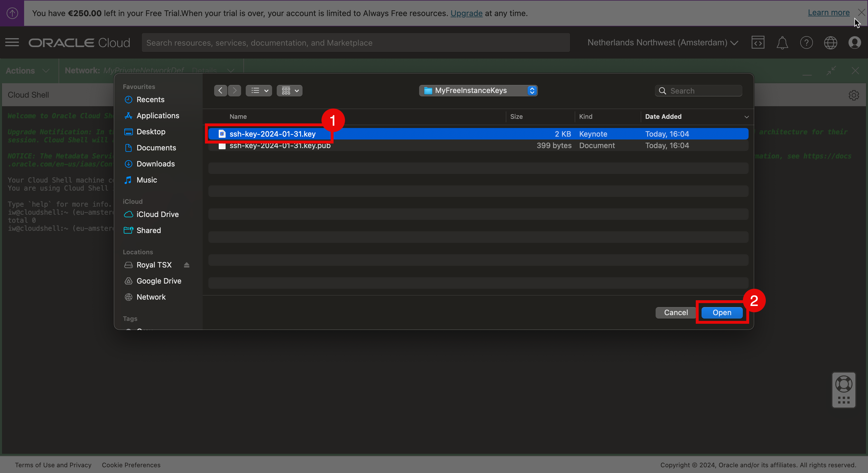Open the user profile avatar icon
This screenshot has width=868, height=473.
(855, 43)
